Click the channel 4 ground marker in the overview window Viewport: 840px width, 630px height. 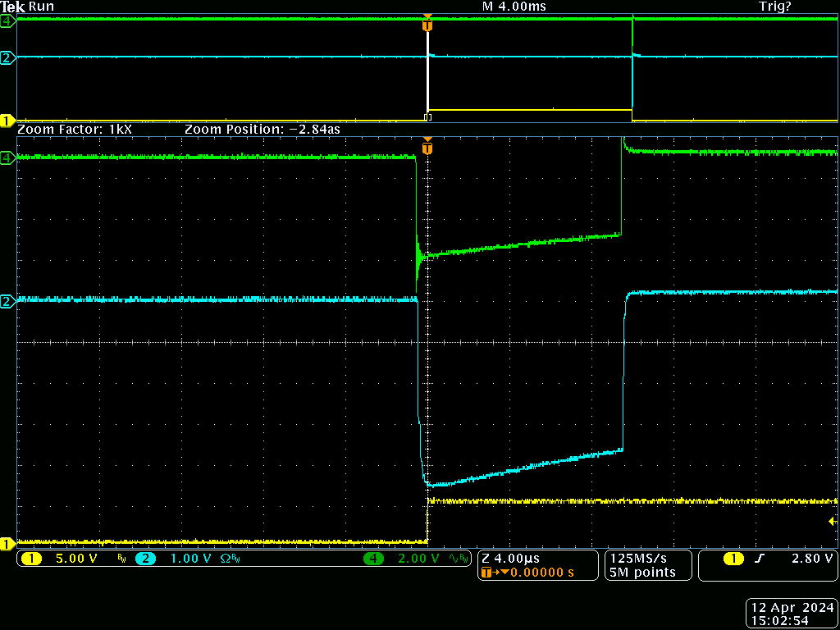pos(7,21)
